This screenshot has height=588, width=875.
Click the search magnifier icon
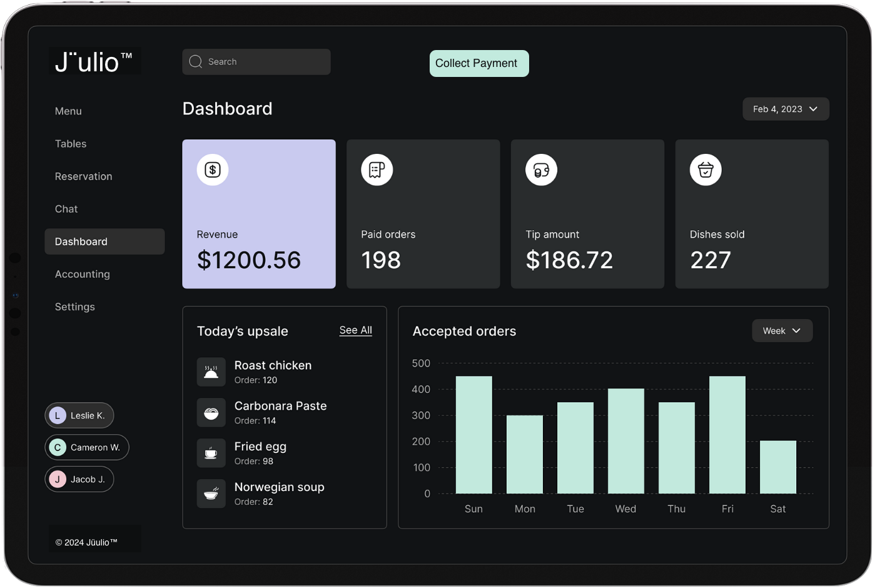tap(196, 61)
